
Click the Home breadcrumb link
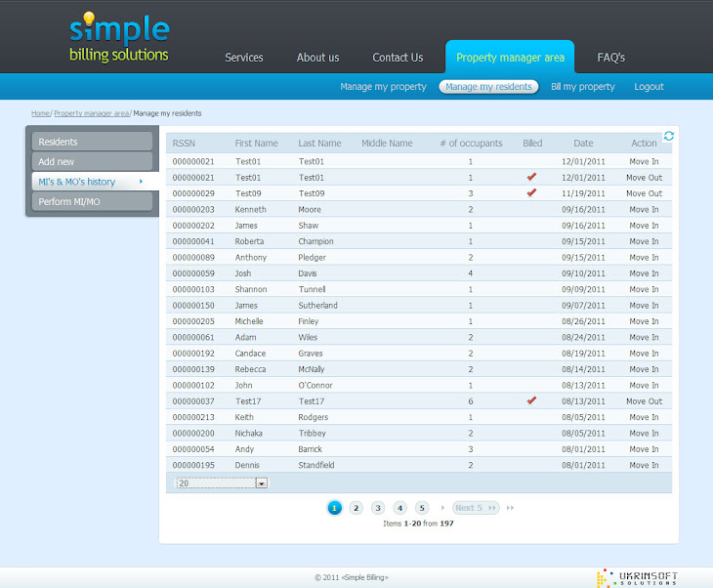[x=40, y=113]
